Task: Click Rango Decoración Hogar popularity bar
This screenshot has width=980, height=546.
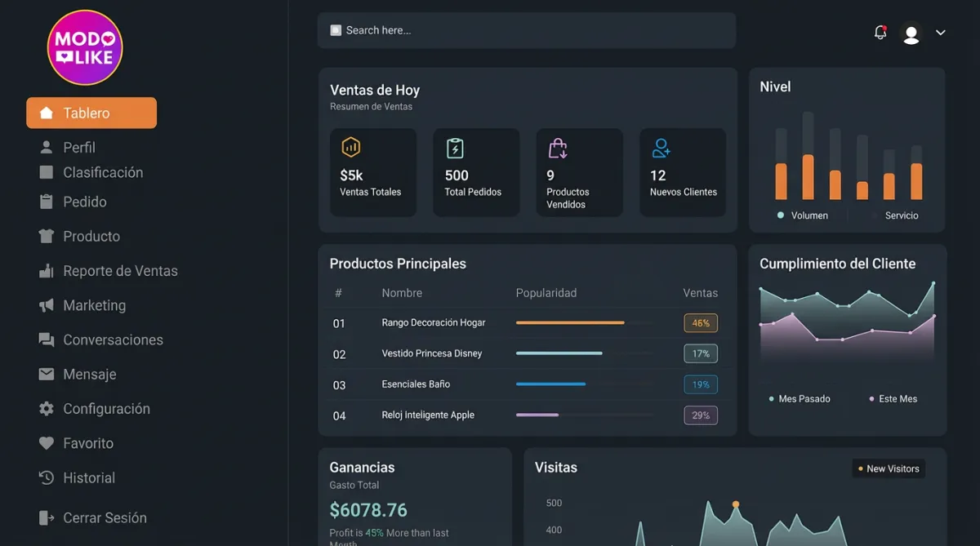Action: (585, 323)
